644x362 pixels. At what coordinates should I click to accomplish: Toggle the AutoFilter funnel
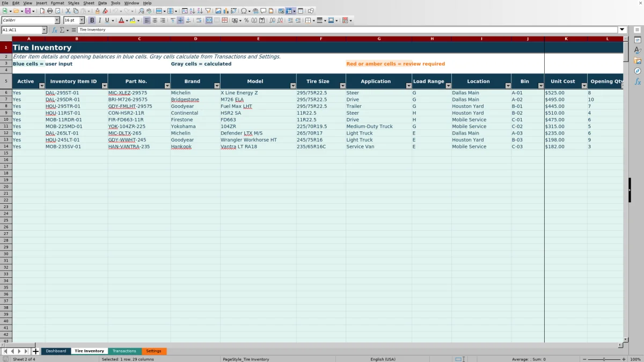(x=208, y=11)
